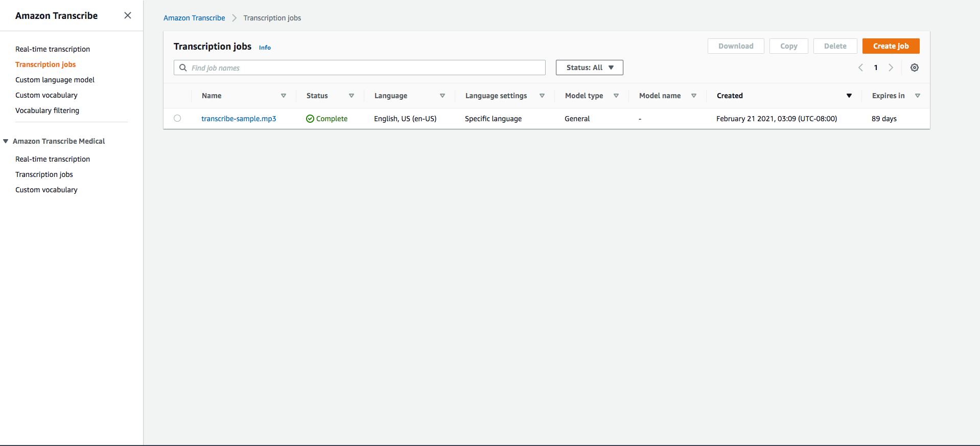Click the Created column header

pos(730,96)
